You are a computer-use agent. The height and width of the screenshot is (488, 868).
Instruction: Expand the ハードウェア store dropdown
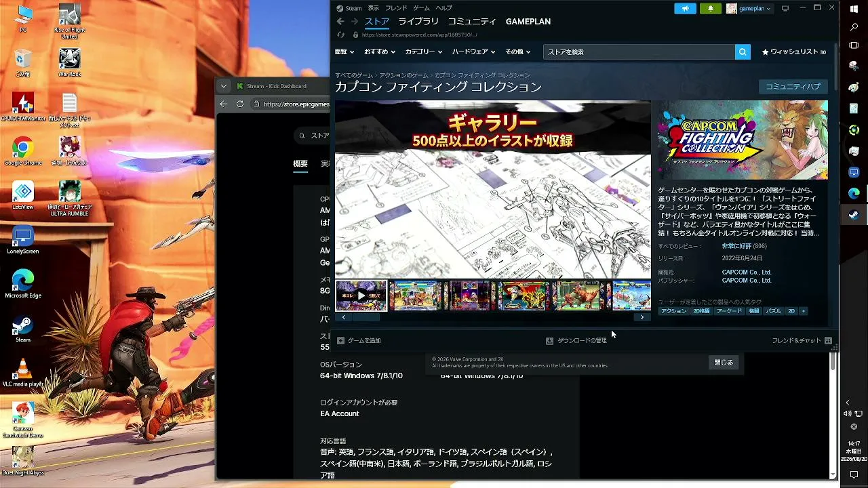coord(473,52)
